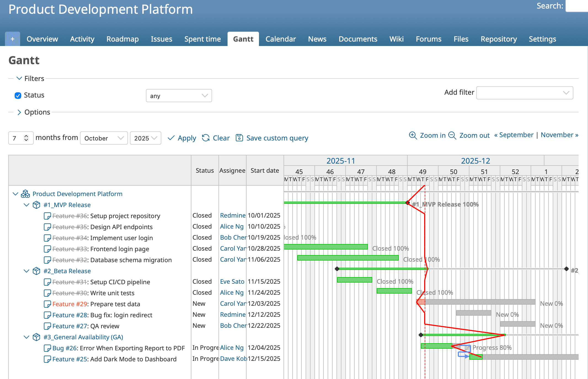Screen dimensions: 588x379
Task: Open Feature #29 Prepare test data
Action: pos(70,304)
